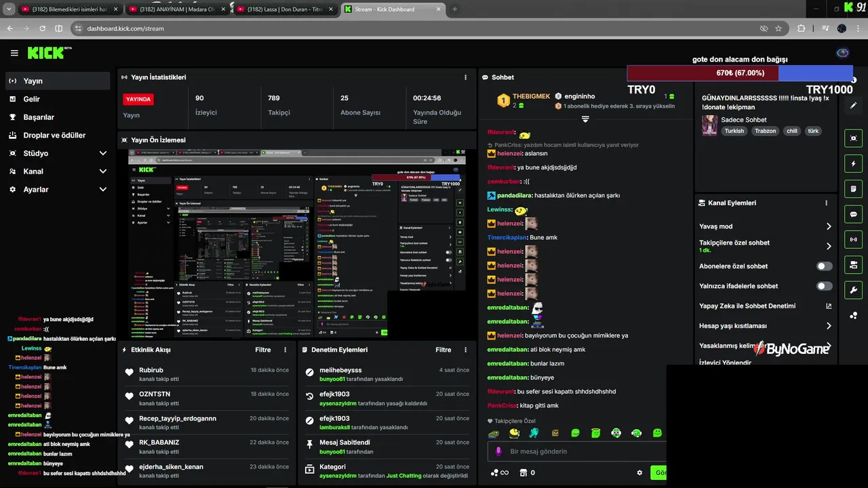868x488 pixels.
Task: Open Filtre in Etkinlik Akışı panel
Action: click(x=263, y=350)
